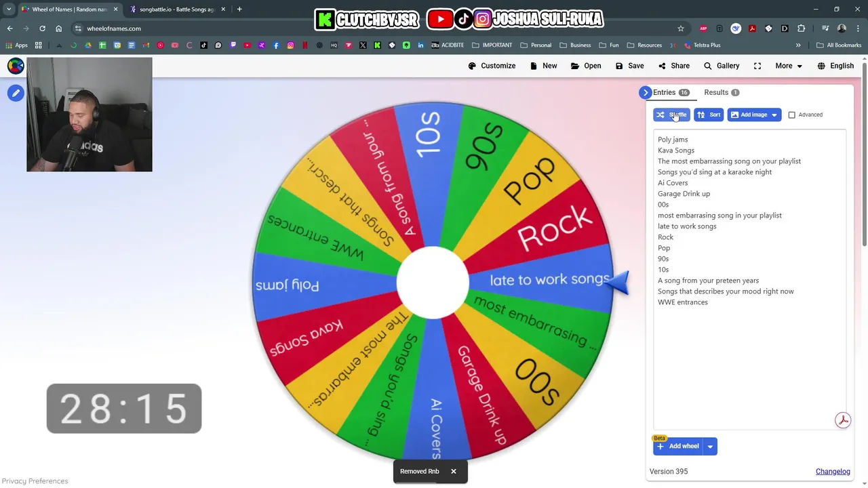Collapse the entries side panel arrow
This screenshot has height=488, width=868.
645,92
